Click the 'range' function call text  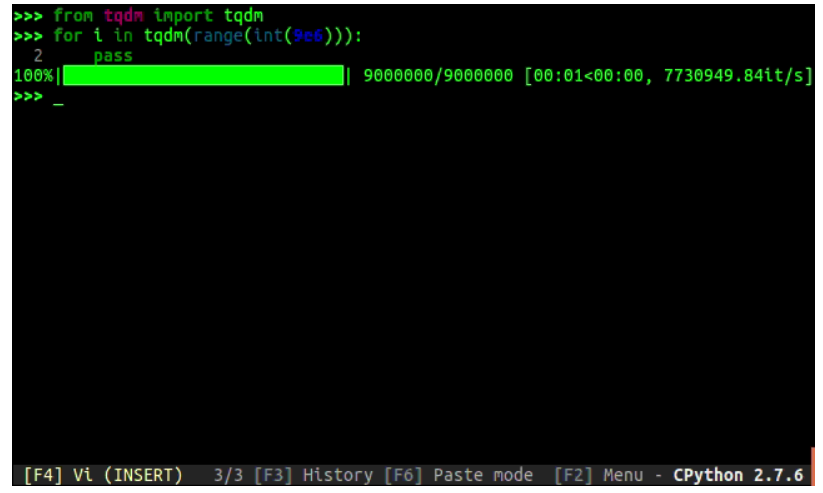(x=218, y=36)
